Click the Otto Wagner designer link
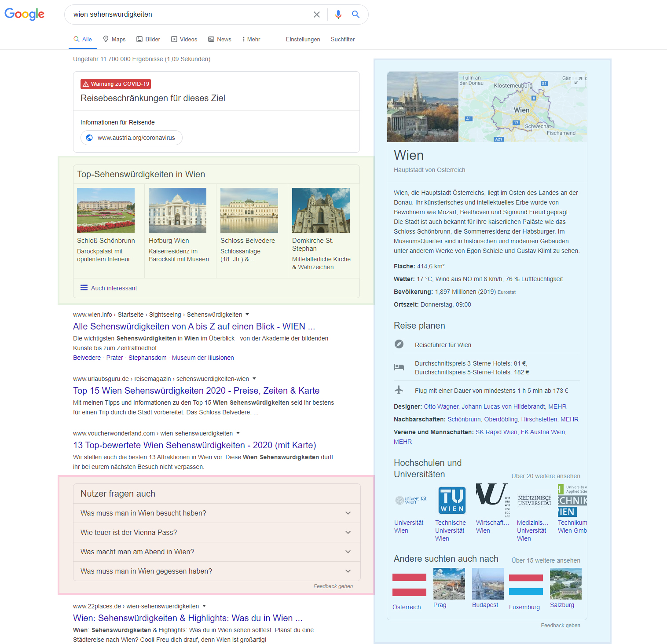 tap(441, 406)
